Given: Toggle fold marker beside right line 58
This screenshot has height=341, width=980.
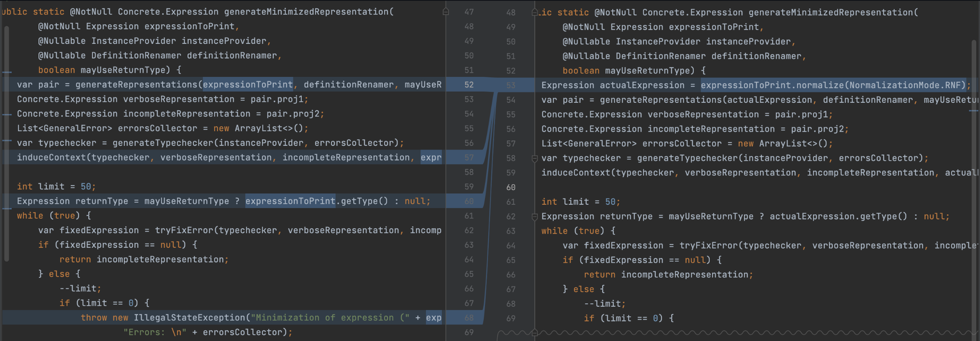Looking at the screenshot, I should click(534, 158).
